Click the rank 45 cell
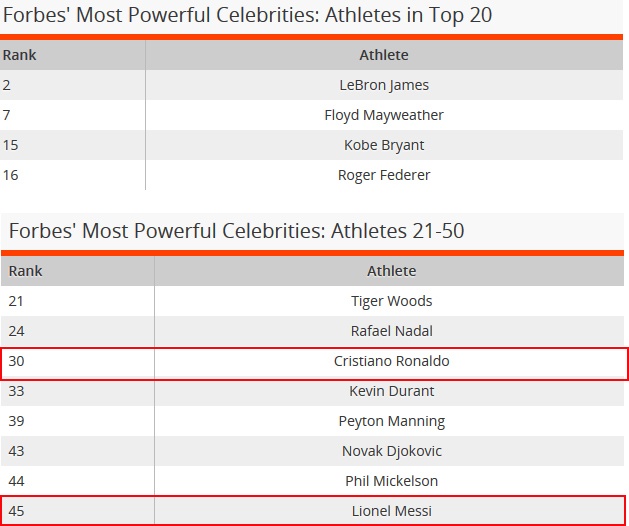Screen dimensions: 629x526 point(17,511)
